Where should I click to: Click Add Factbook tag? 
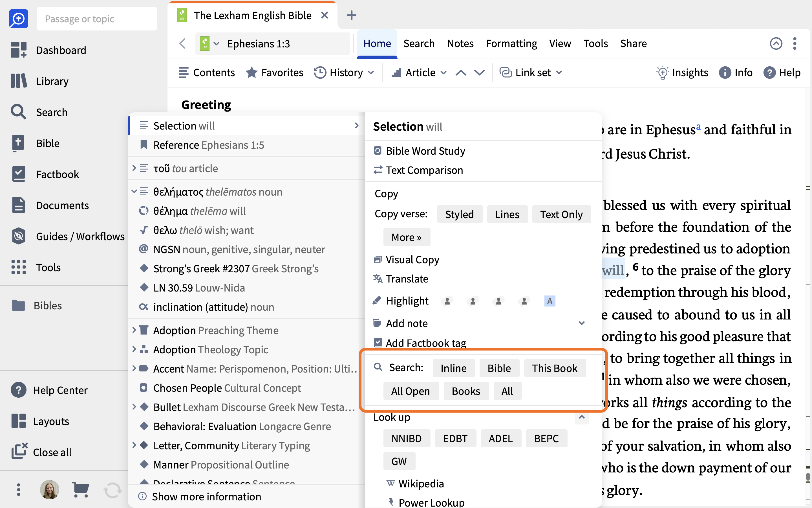(x=420, y=343)
